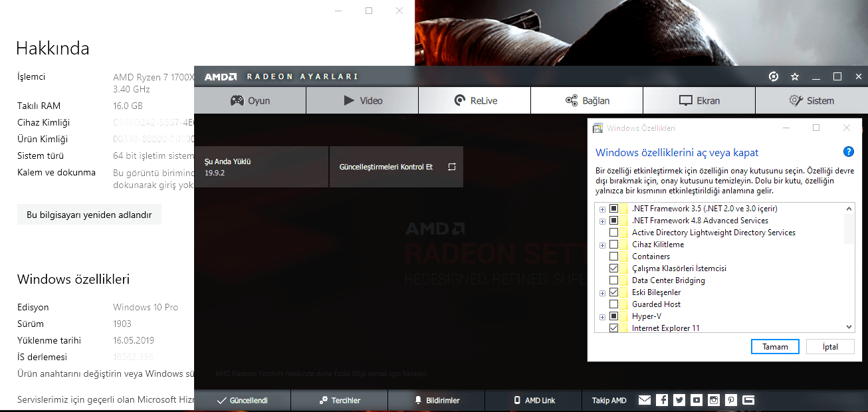This screenshot has width=868, height=412.
Task: Enable the Containers feature checkbox
Action: [613, 256]
